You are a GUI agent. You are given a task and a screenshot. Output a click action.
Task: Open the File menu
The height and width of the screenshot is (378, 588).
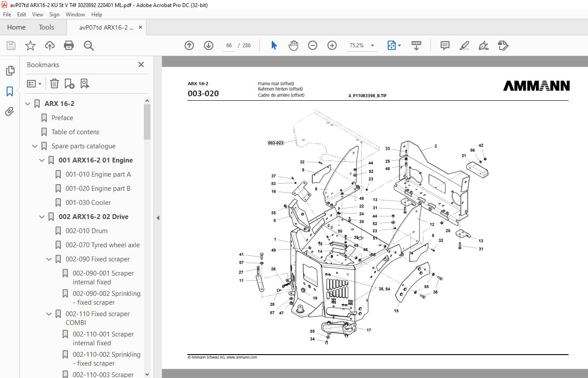(7, 15)
